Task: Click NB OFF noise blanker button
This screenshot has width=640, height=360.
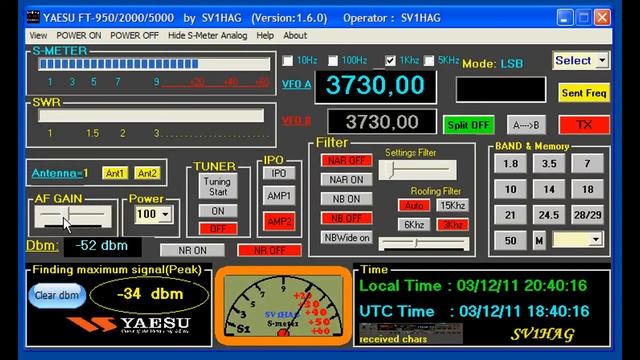Action: pos(346,218)
